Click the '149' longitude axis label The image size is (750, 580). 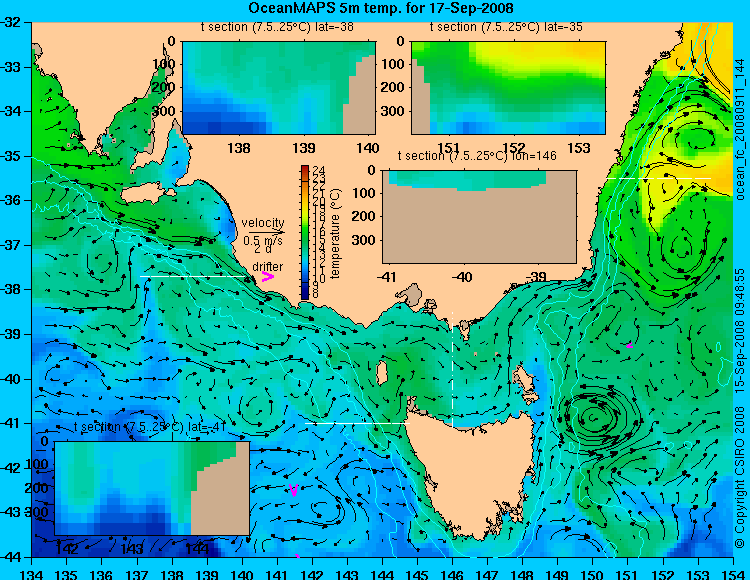point(558,574)
